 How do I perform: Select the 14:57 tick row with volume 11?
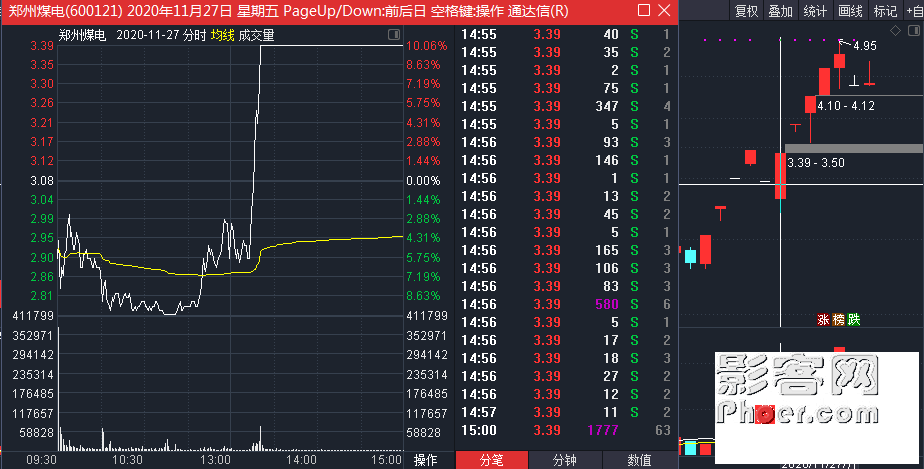pos(566,412)
